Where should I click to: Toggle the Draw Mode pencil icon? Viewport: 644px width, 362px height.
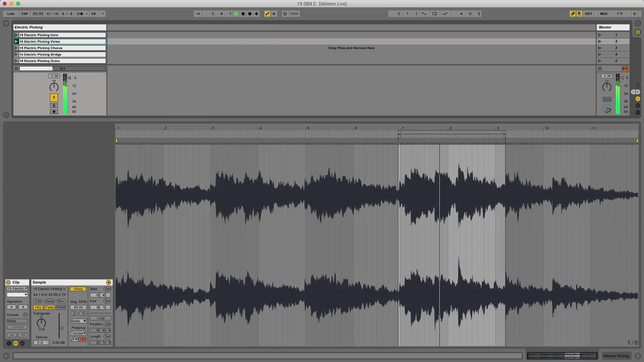coord(573,13)
